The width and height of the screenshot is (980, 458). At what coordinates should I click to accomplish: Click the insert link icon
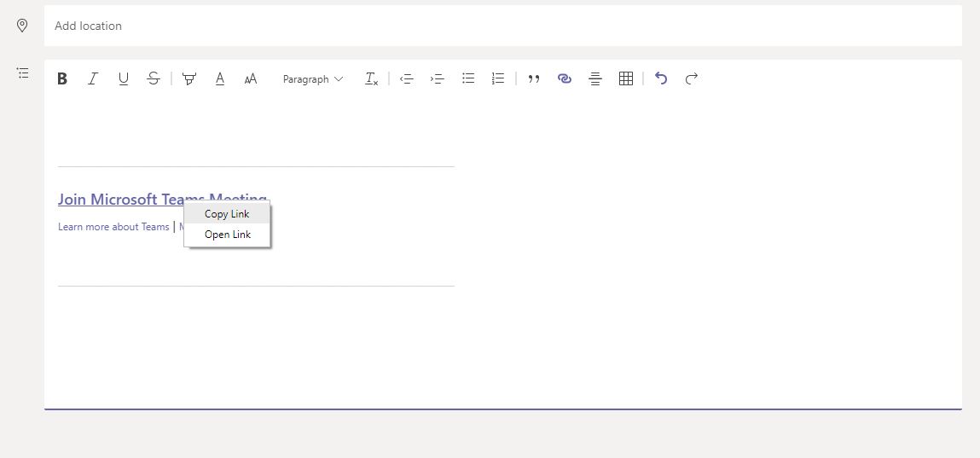[x=564, y=78]
